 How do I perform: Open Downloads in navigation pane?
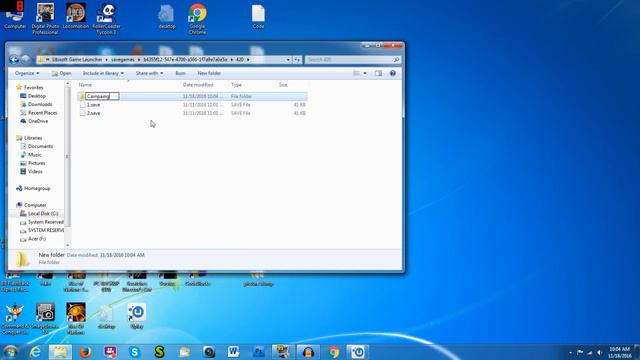pyautogui.click(x=40, y=104)
